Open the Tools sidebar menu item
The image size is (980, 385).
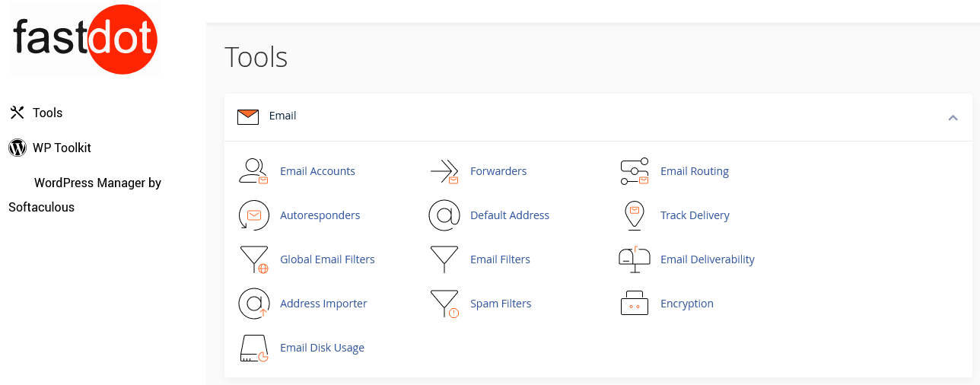[47, 113]
